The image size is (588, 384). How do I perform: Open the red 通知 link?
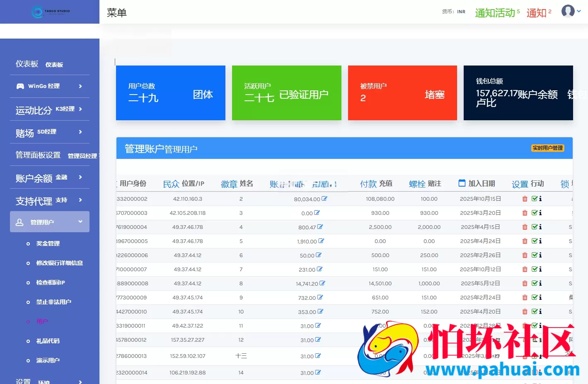pos(539,13)
